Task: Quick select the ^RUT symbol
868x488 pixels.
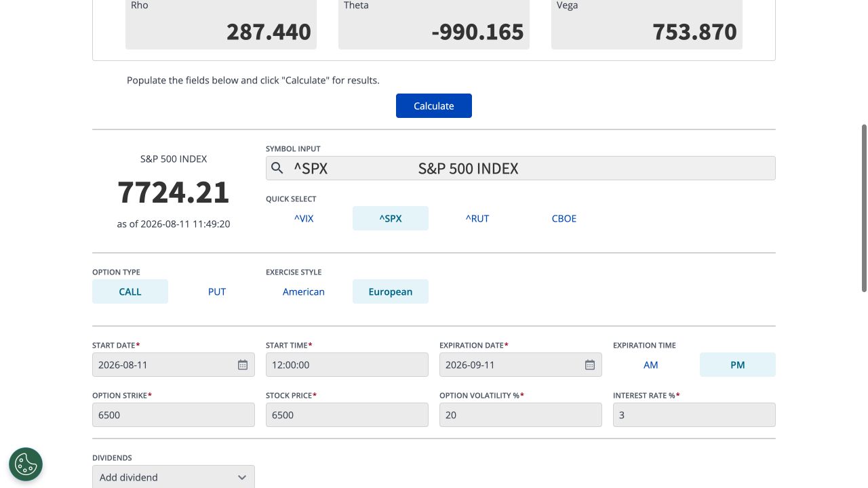Action: pyautogui.click(x=477, y=218)
